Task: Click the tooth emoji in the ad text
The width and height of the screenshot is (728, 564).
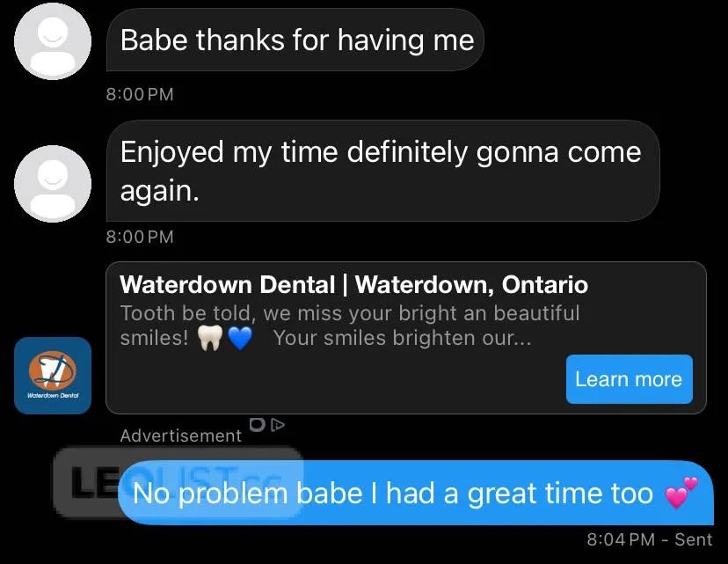Action: 208,338
